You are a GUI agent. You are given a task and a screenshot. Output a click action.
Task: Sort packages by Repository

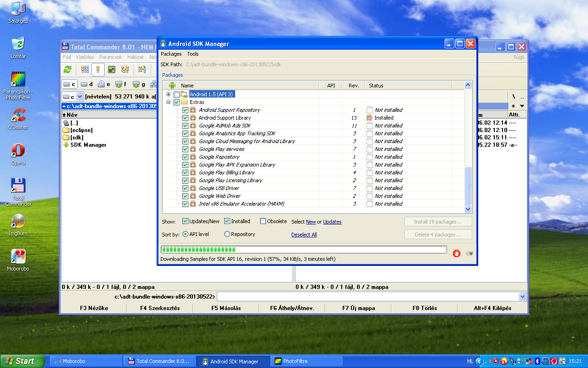click(227, 234)
